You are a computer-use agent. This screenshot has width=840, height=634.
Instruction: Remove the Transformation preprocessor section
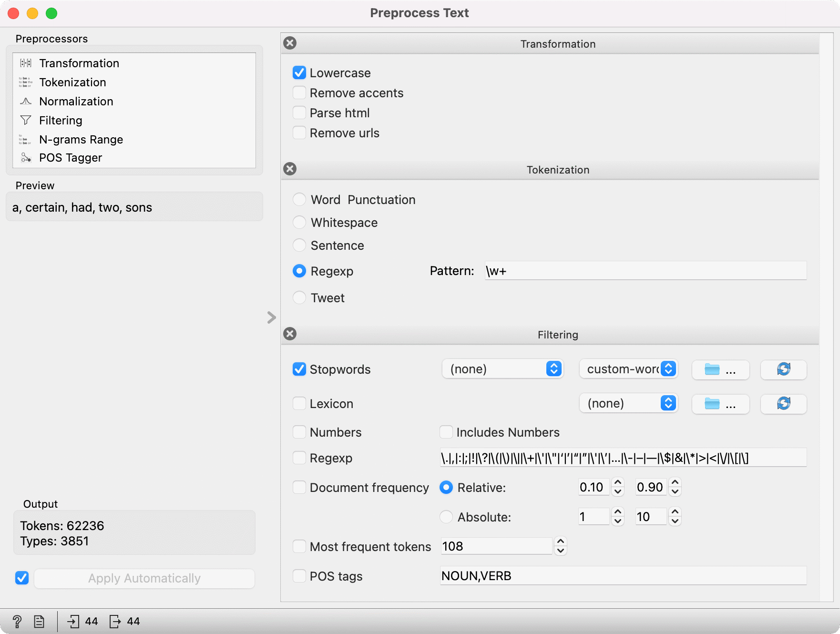[x=290, y=43]
